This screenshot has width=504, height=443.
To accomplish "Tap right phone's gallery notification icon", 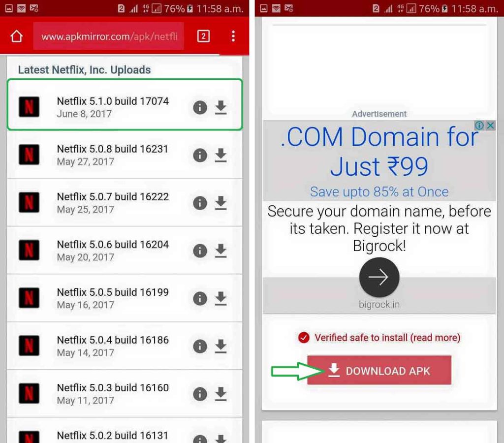I will pos(264,8).
